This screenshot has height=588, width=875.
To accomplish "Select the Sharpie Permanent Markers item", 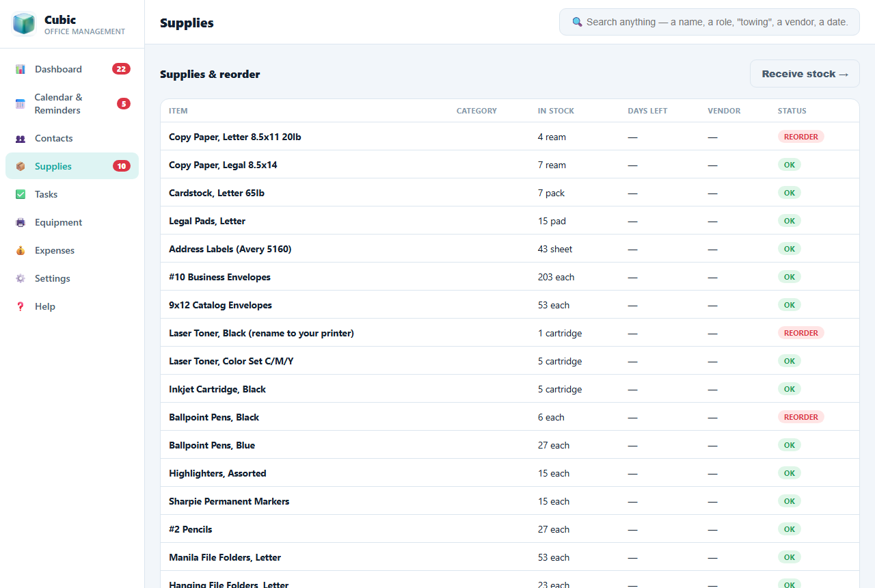I will click(510, 501).
